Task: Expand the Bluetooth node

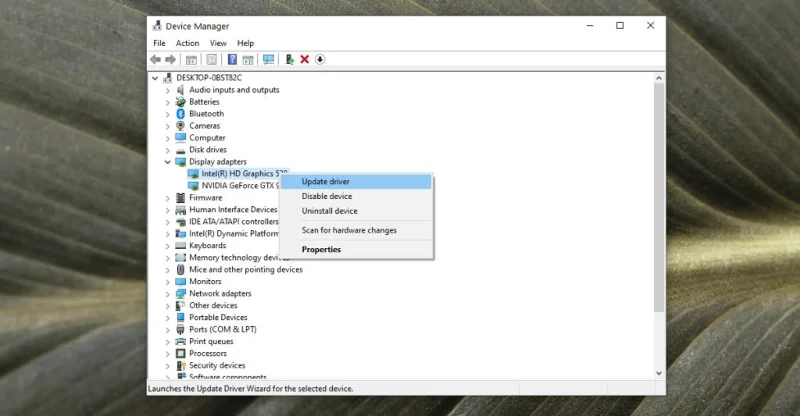Action: point(167,114)
